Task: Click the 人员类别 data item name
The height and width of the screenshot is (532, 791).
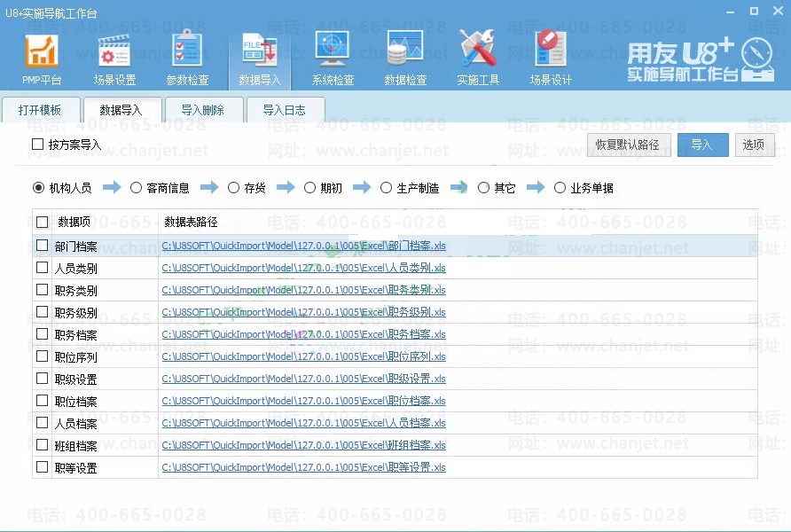Action: click(x=75, y=269)
